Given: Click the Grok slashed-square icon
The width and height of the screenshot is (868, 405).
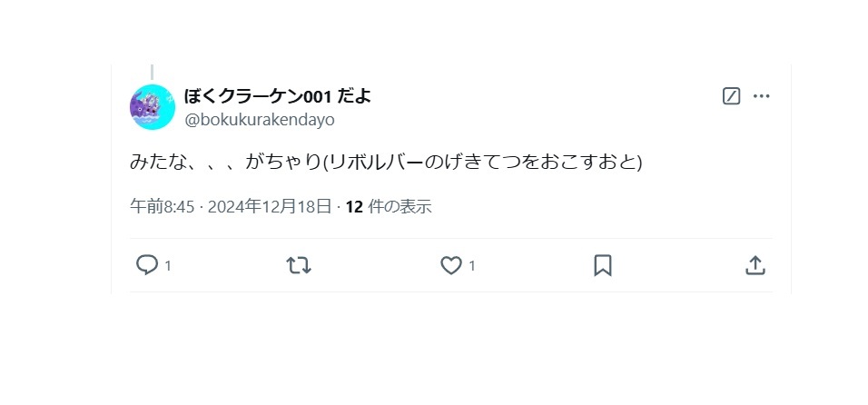Looking at the screenshot, I should [731, 96].
